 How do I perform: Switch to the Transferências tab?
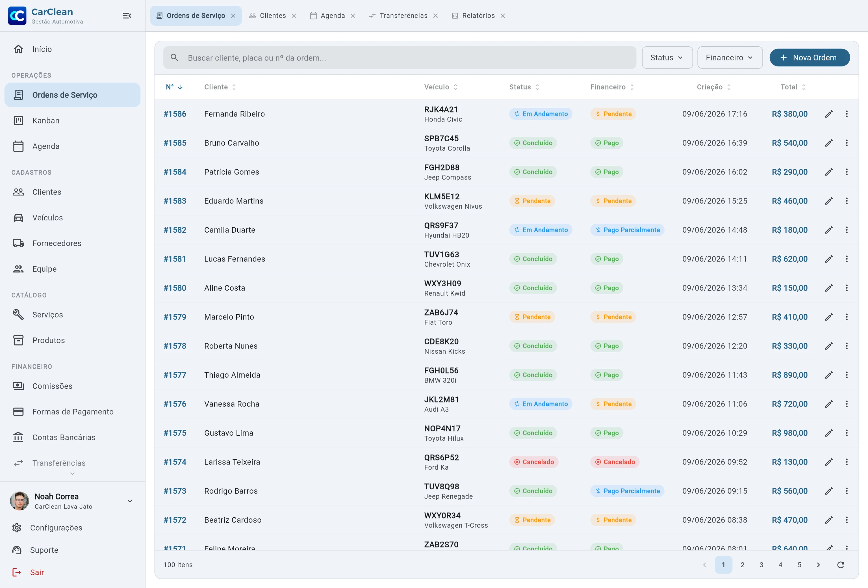click(403, 16)
